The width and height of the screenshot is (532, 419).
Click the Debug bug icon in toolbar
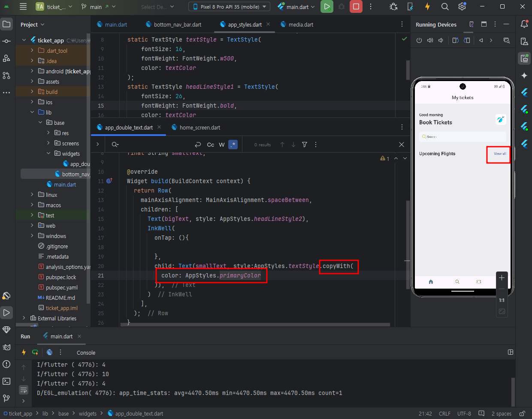click(342, 6)
